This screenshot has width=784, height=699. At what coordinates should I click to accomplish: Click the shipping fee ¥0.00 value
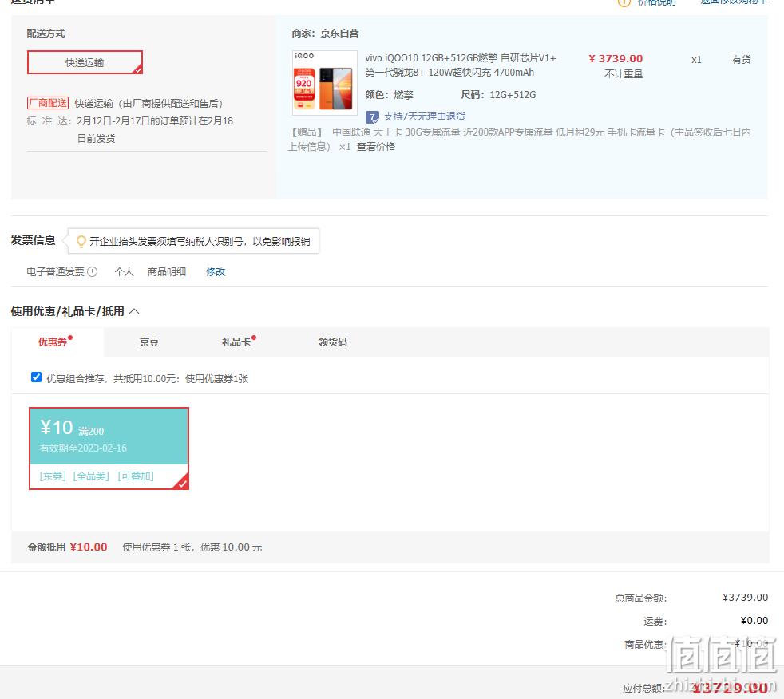[x=754, y=621]
